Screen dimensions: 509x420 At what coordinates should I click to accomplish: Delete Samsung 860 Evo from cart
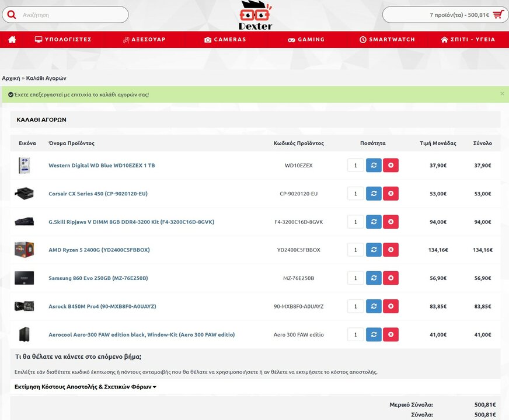tap(391, 278)
